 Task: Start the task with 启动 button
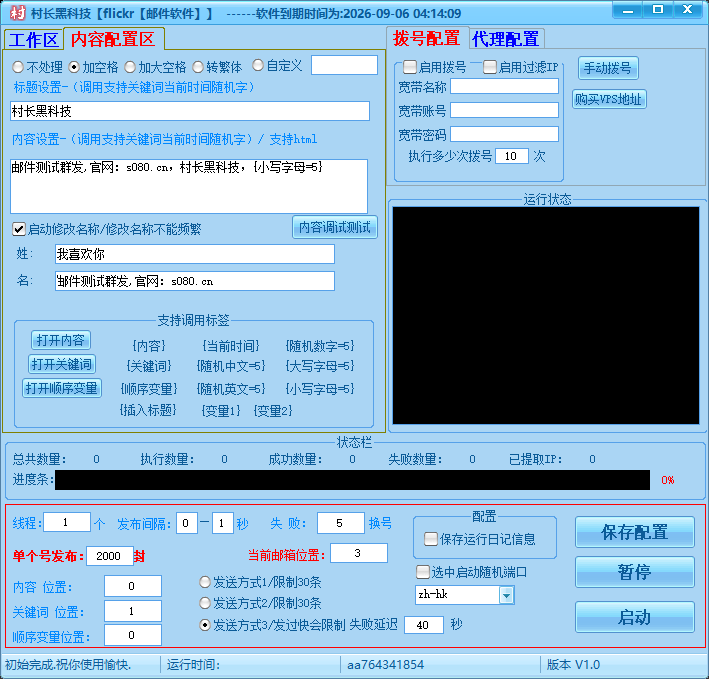click(634, 617)
